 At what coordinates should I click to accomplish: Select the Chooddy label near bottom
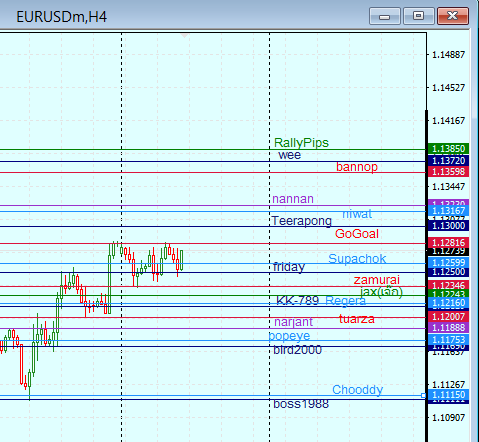[x=357, y=390]
